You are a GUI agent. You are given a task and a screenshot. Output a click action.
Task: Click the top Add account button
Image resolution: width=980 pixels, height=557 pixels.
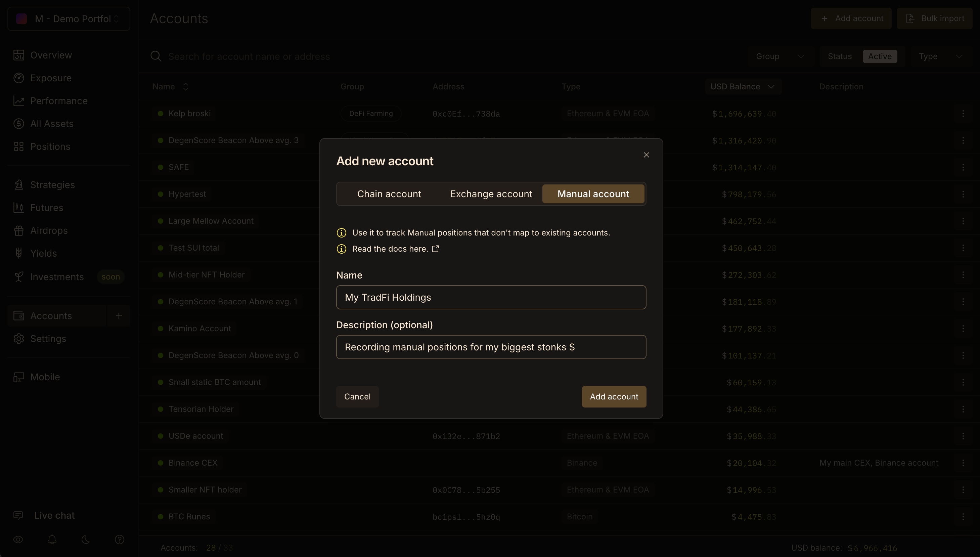(x=851, y=18)
